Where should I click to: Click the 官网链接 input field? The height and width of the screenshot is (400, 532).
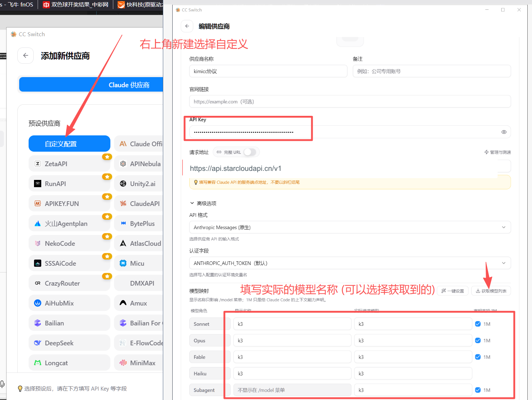350,102
